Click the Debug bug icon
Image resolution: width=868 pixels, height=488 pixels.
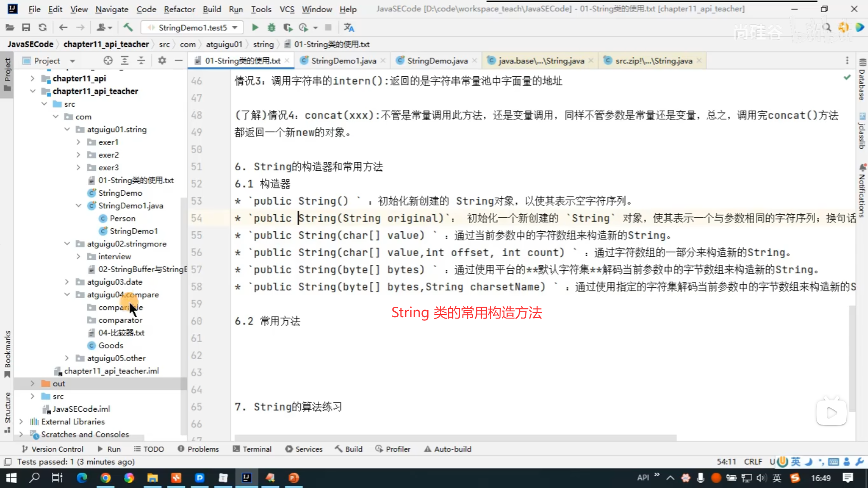[x=271, y=28]
